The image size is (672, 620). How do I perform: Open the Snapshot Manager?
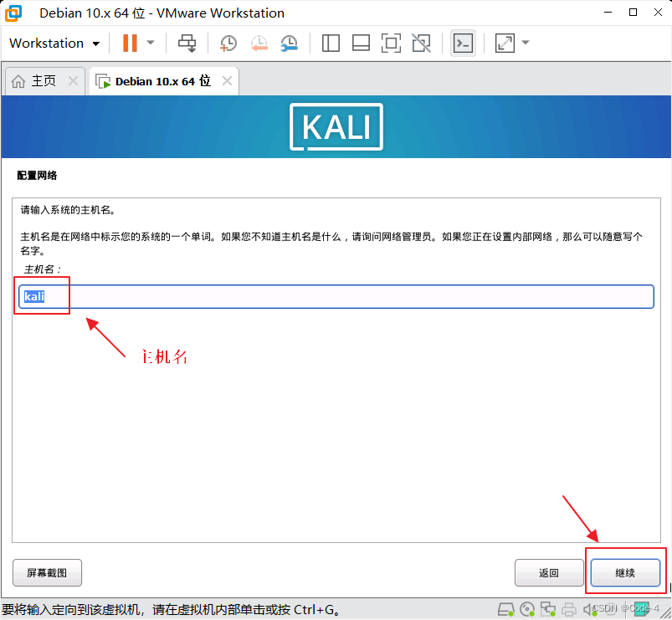289,43
